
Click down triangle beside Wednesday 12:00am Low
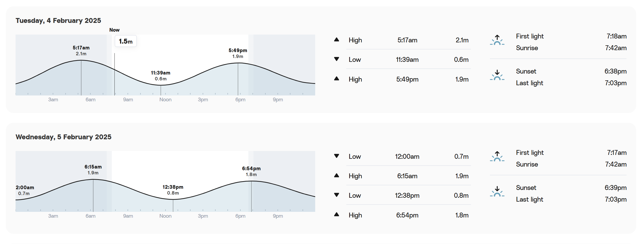point(337,156)
